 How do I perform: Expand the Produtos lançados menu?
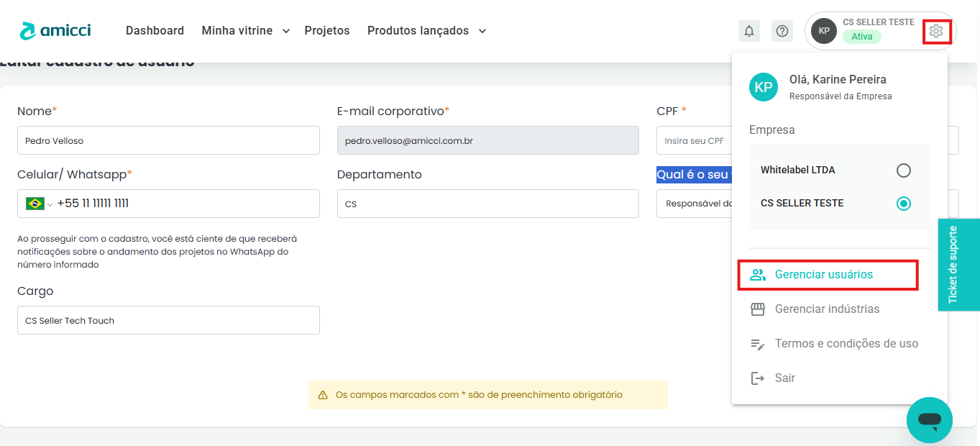pyautogui.click(x=426, y=31)
